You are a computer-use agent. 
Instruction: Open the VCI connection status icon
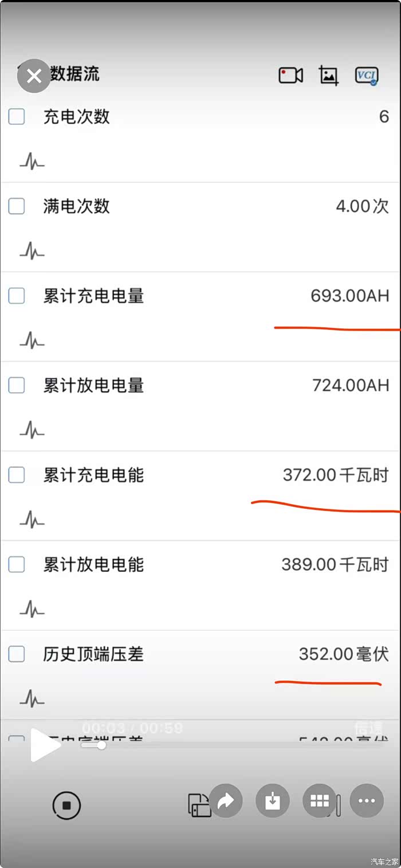click(366, 75)
